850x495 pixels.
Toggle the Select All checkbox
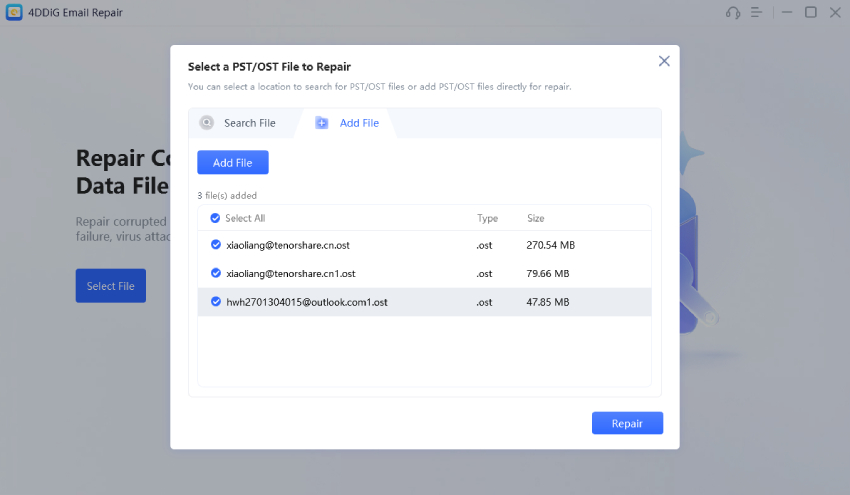[215, 218]
